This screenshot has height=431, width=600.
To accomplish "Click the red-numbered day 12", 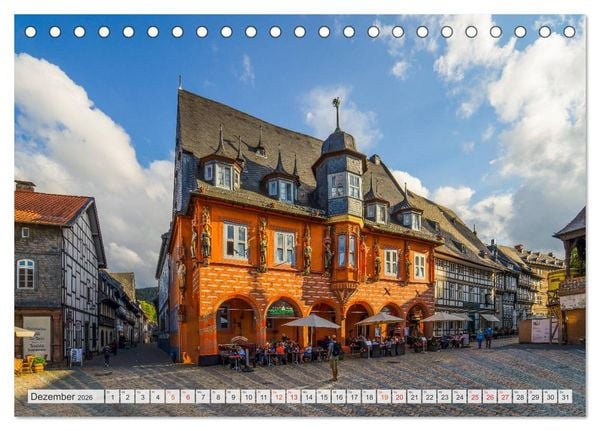I will tap(278, 397).
